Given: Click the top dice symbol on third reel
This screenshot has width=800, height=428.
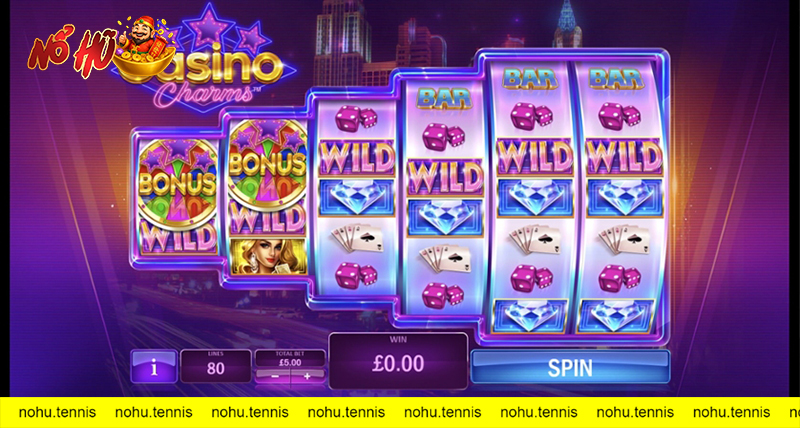Looking at the screenshot, I should coord(356,118).
